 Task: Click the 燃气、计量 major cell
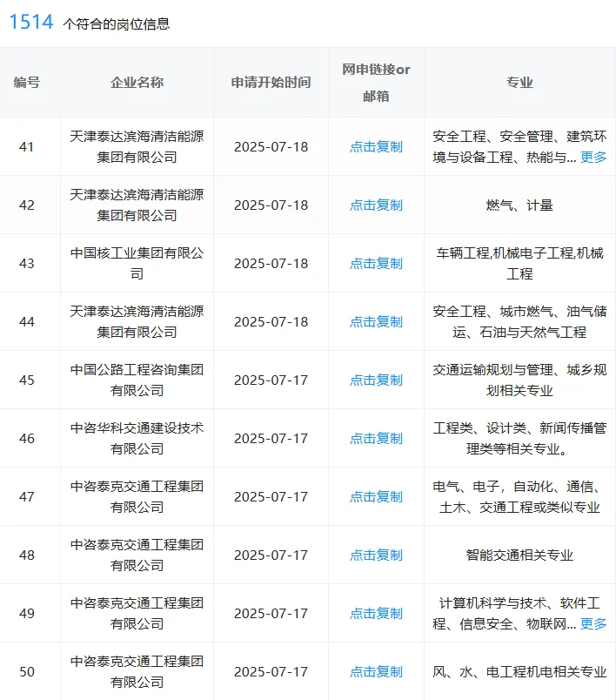point(519,205)
